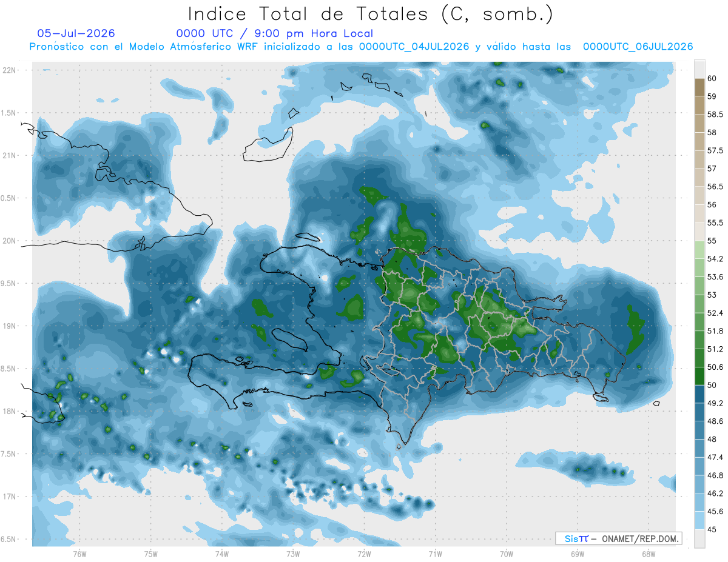Screen dimensions: 728x562
Task: Pick the dark green colorbar segment between 50 and 50.6
Action: (699, 376)
